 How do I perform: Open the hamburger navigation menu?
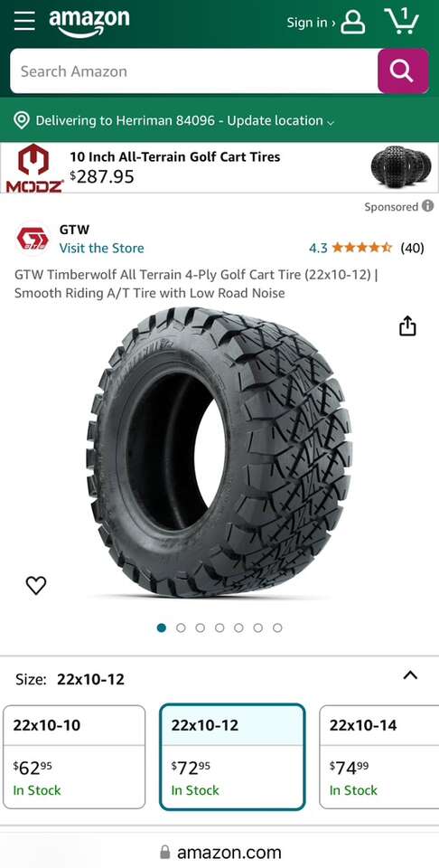click(x=24, y=22)
